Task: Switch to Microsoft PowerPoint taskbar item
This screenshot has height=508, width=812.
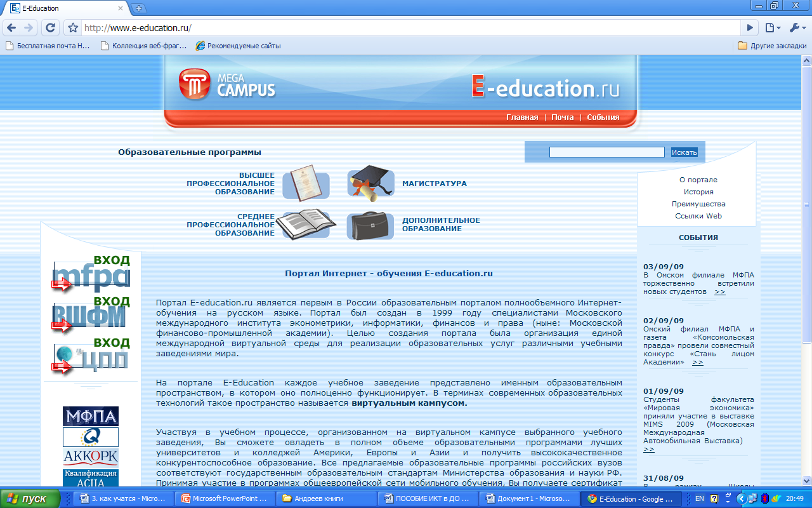Action: [x=226, y=499]
